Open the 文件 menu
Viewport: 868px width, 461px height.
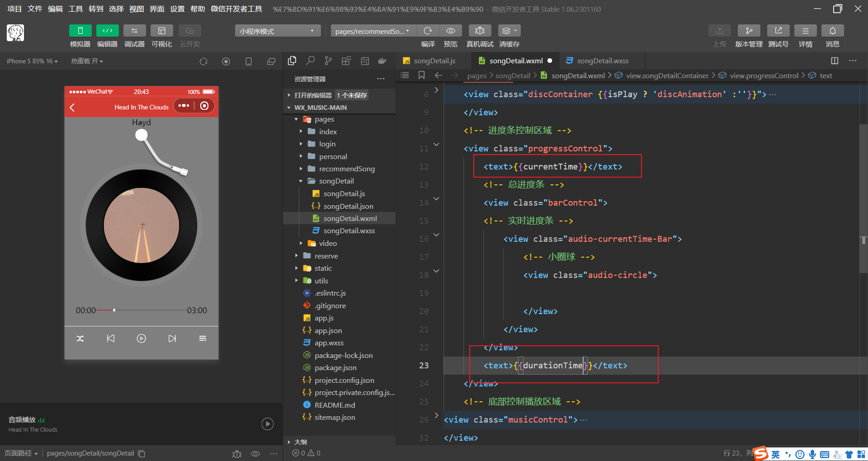[x=35, y=9]
